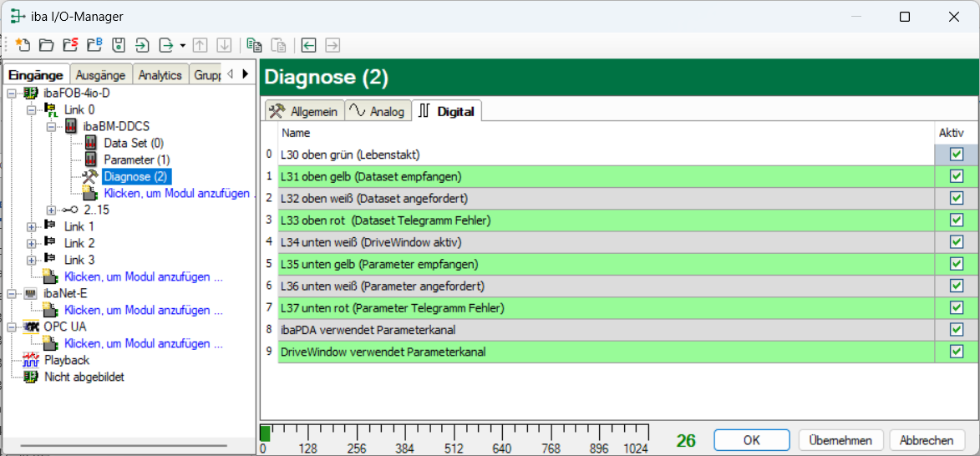The height and width of the screenshot is (456, 980).
Task: Expand the Link 2 tree node
Action: (31, 243)
